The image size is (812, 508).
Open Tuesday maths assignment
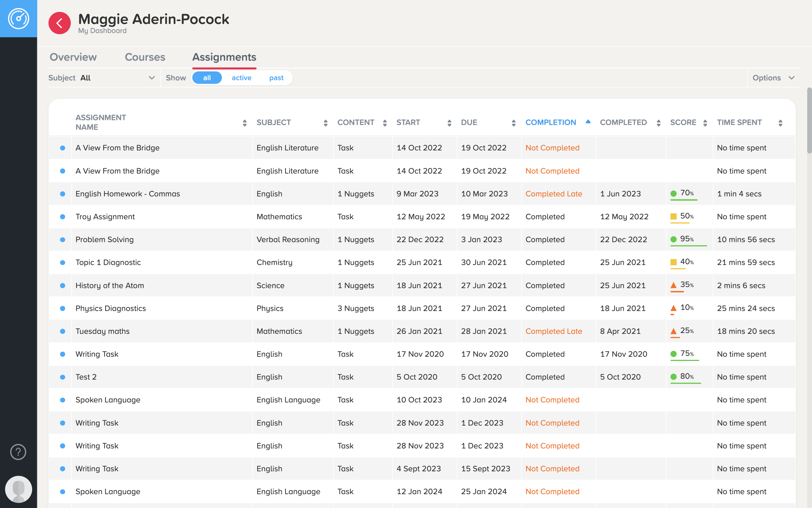[x=102, y=331]
